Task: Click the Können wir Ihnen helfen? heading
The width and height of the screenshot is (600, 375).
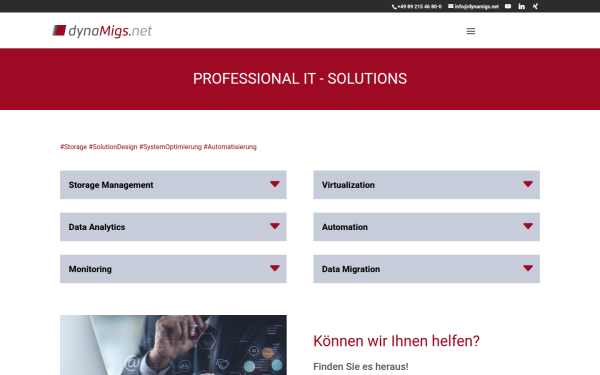Action: coord(396,341)
